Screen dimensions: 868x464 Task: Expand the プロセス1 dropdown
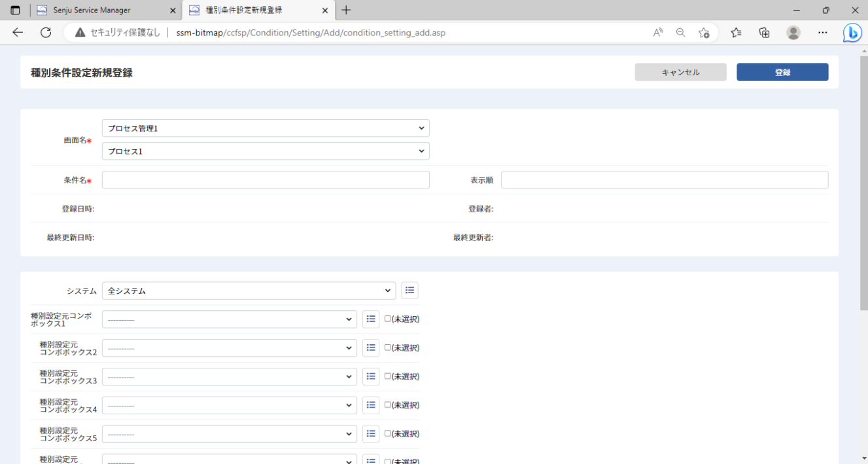pyautogui.click(x=266, y=151)
